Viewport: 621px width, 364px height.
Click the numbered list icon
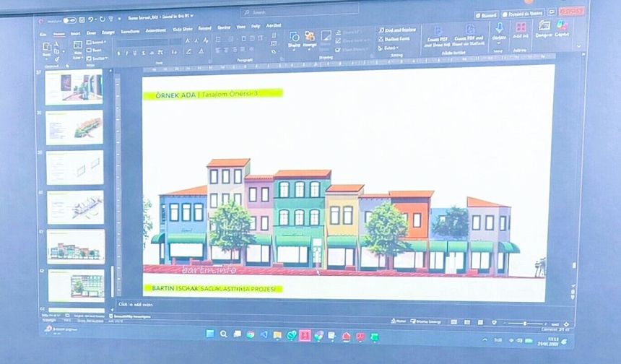pos(231,39)
